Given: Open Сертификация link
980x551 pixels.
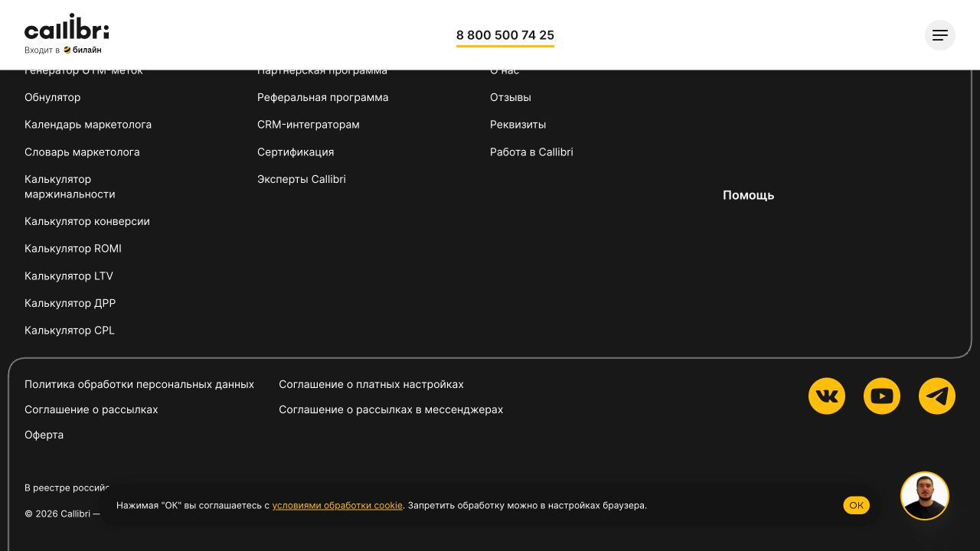Looking at the screenshot, I should click(296, 152).
